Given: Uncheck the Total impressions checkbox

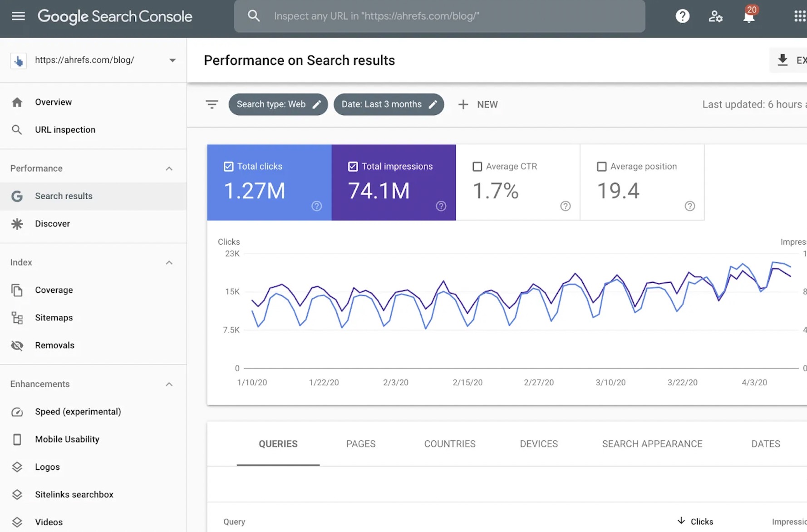Looking at the screenshot, I should click(x=353, y=167).
